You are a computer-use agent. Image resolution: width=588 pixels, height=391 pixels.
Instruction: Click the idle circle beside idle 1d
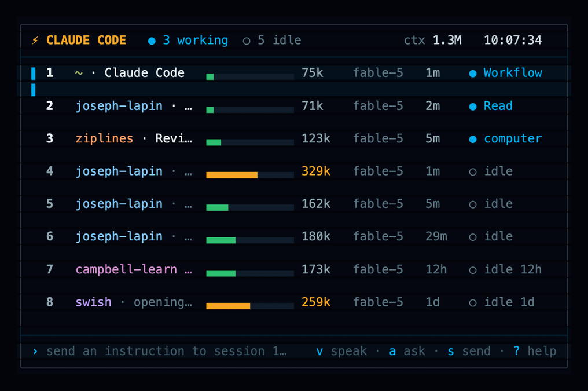tap(473, 303)
